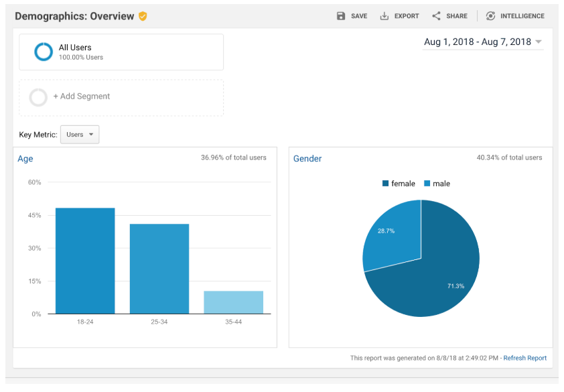Click the 35-44 age bar
Viewport: 564px width, 392px height.
coord(233,302)
